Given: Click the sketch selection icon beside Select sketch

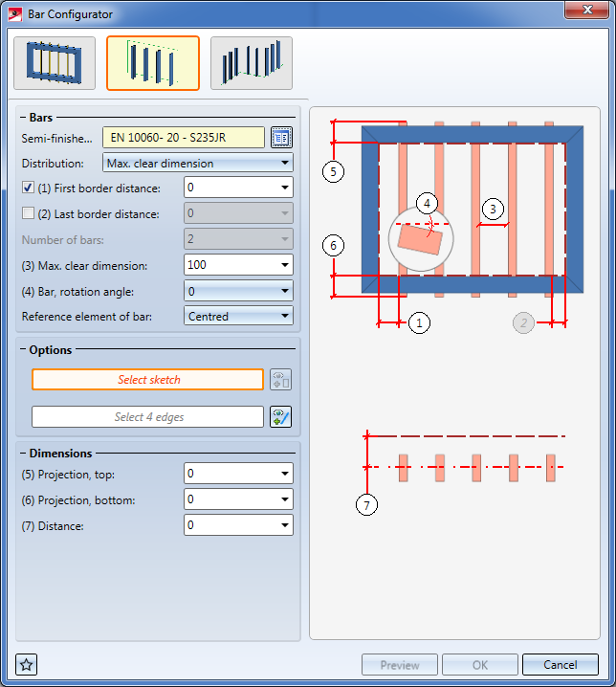Looking at the screenshot, I should 281,380.
